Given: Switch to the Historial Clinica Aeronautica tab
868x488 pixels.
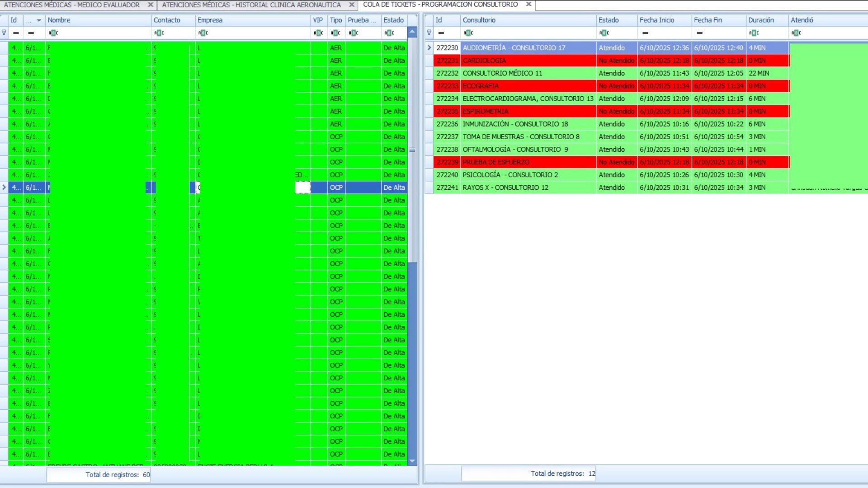Looking at the screenshot, I should tap(251, 5).
